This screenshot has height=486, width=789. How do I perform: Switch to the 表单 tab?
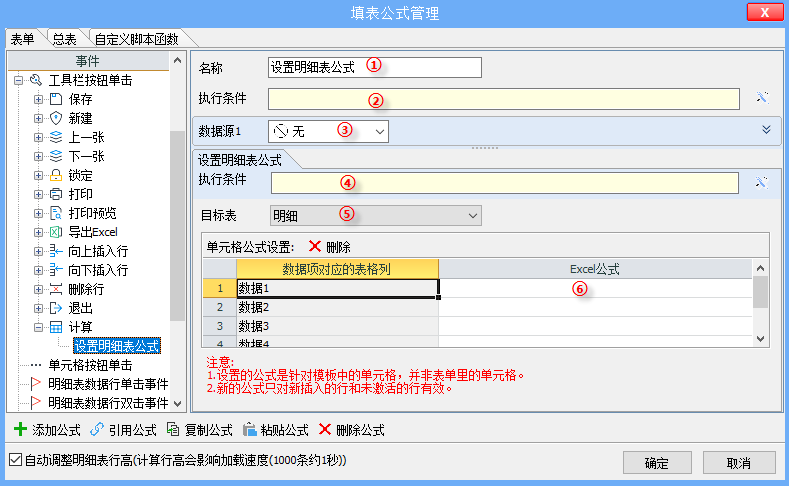point(23,39)
